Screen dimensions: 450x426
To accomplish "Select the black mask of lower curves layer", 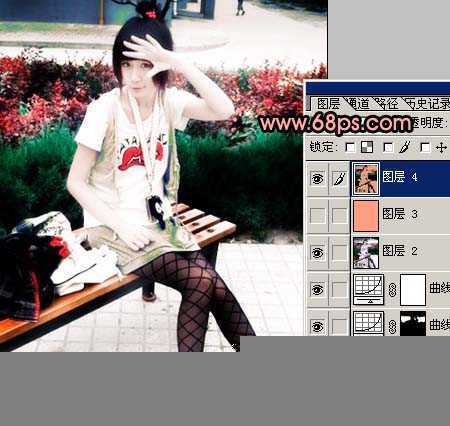I will point(413,323).
